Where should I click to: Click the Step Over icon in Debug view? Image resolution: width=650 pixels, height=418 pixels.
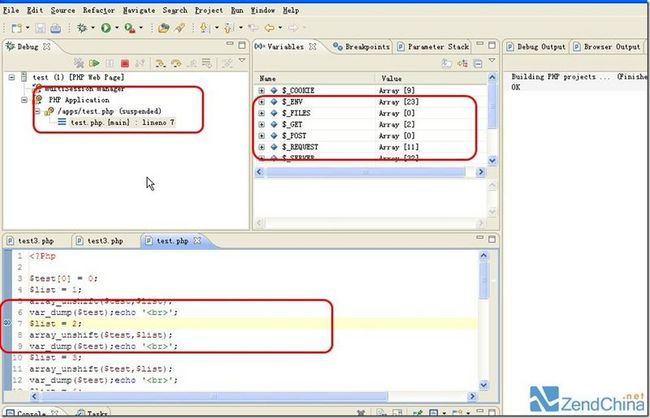176,63
